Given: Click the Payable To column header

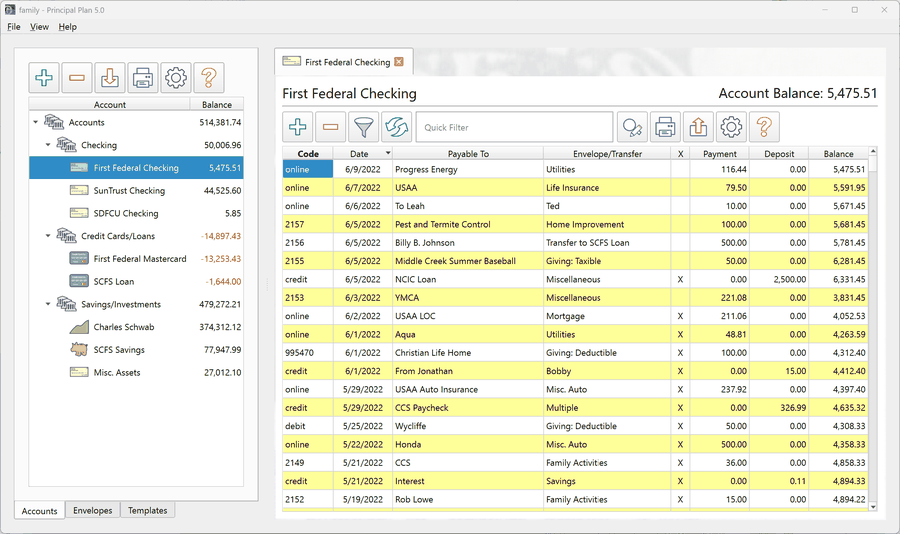Looking at the screenshot, I should (468, 154).
